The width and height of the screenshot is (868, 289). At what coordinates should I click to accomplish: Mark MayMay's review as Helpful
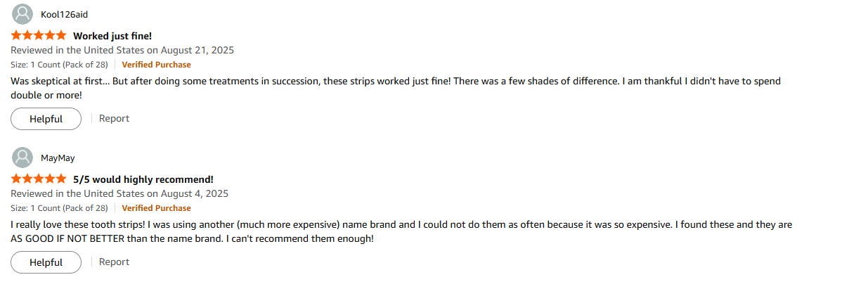tap(46, 262)
